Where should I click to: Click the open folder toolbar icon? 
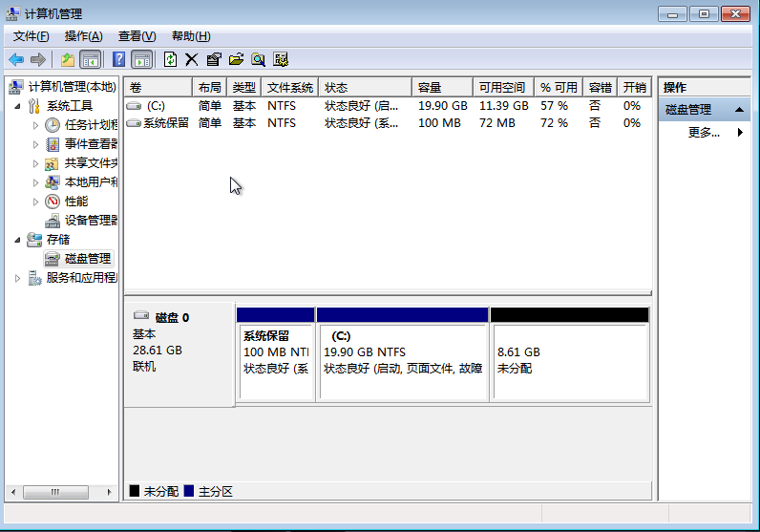[x=236, y=59]
